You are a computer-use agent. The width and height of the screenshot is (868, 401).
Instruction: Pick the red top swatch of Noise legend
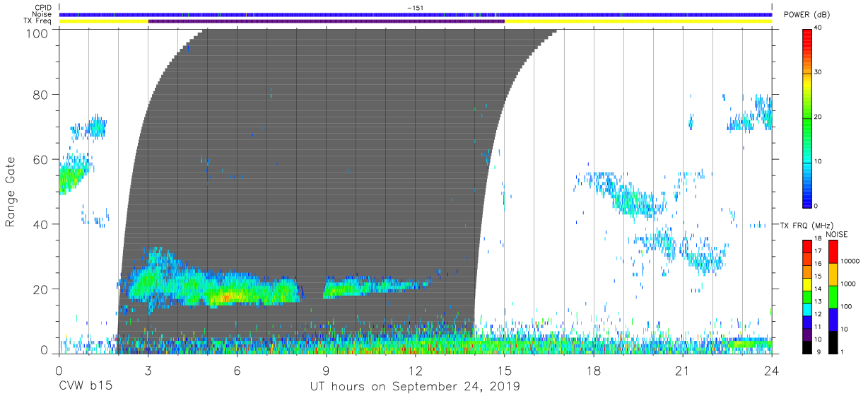(833, 252)
